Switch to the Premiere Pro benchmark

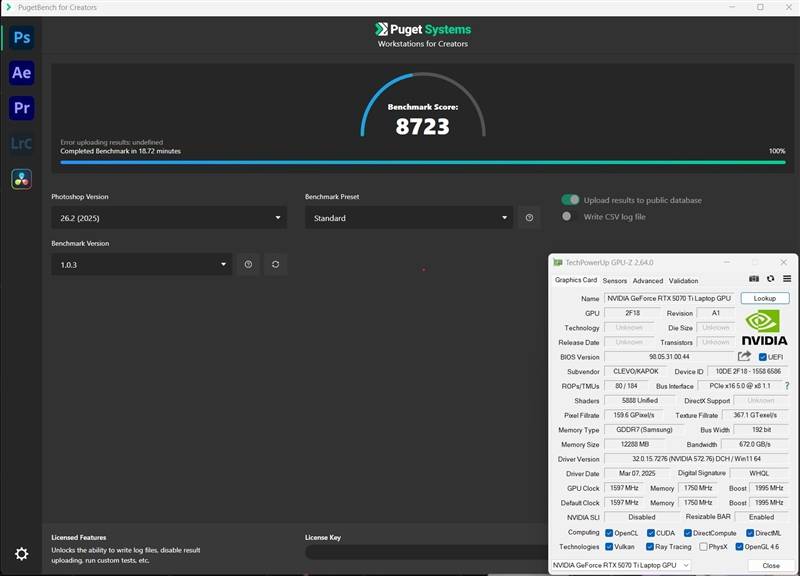click(21, 108)
